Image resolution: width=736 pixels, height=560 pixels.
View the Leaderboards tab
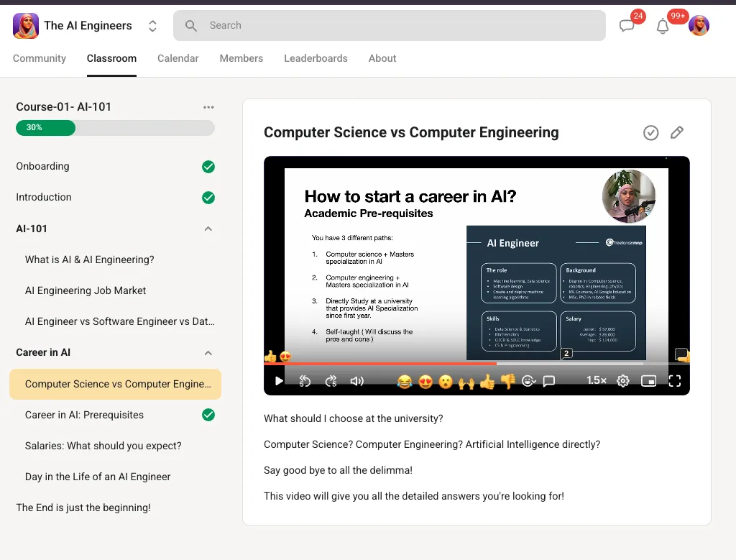[316, 58]
